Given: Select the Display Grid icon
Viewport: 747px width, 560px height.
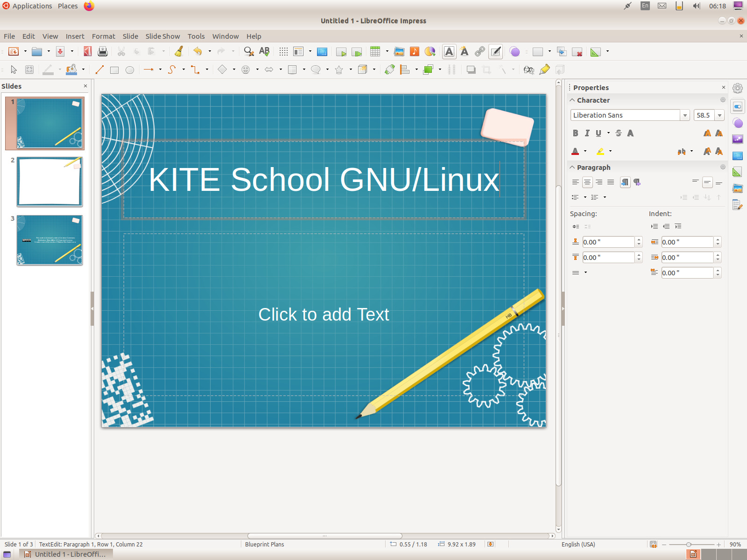Looking at the screenshot, I should tap(283, 51).
